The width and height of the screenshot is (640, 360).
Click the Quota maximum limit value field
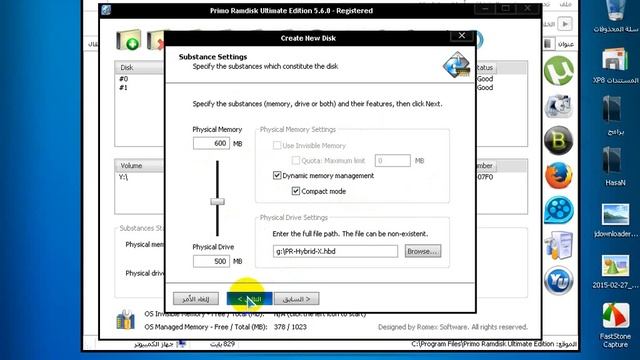[393, 160]
